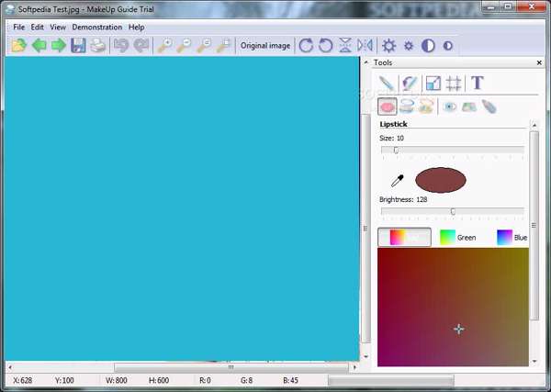
Task: Rotate image clockwise using toolbar icon
Action: pos(306,45)
